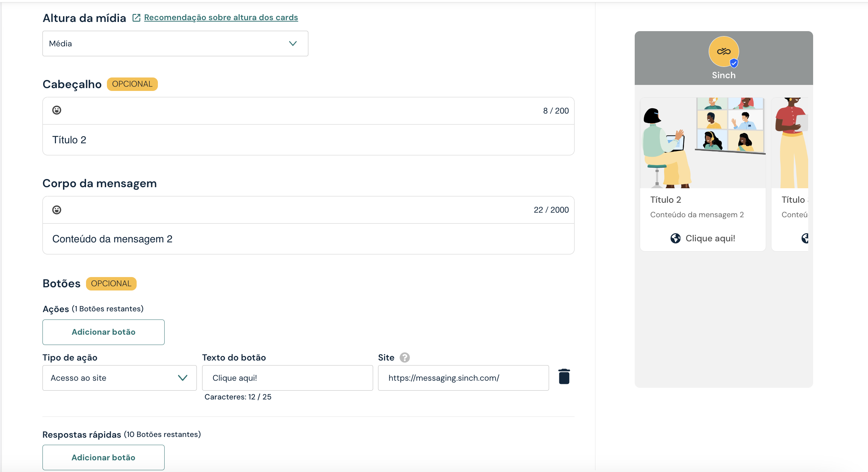Click chevron arrow of Acesso ao site select

click(x=183, y=378)
